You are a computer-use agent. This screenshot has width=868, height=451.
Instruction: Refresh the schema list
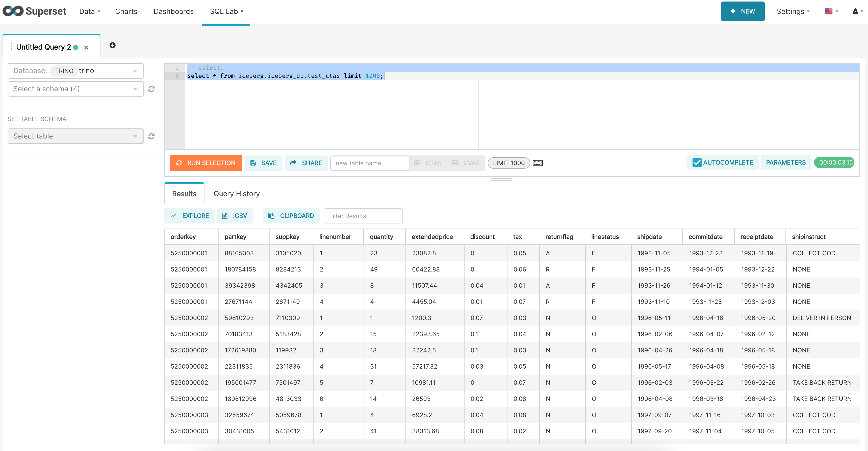pyautogui.click(x=151, y=89)
